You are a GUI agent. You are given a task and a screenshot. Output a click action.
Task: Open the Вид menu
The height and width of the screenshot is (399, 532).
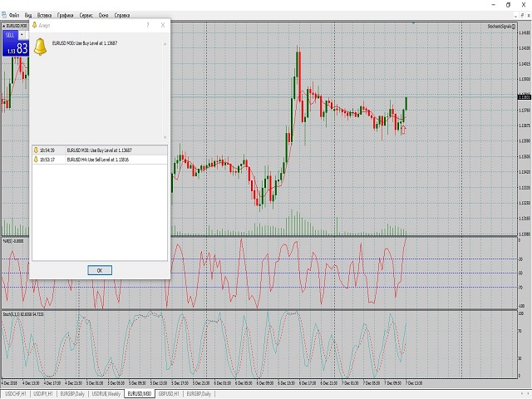(29, 15)
